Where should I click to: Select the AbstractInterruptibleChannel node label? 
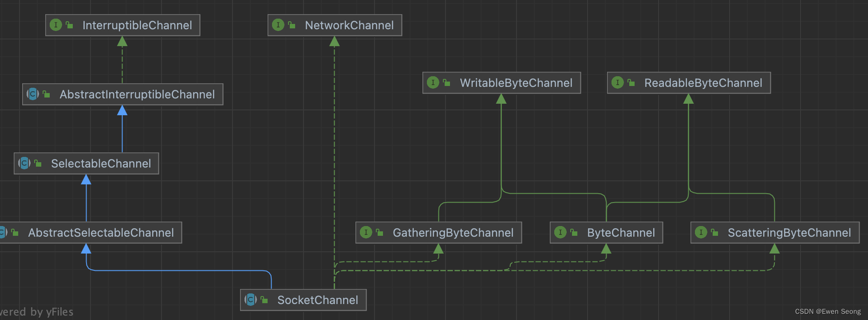click(137, 94)
